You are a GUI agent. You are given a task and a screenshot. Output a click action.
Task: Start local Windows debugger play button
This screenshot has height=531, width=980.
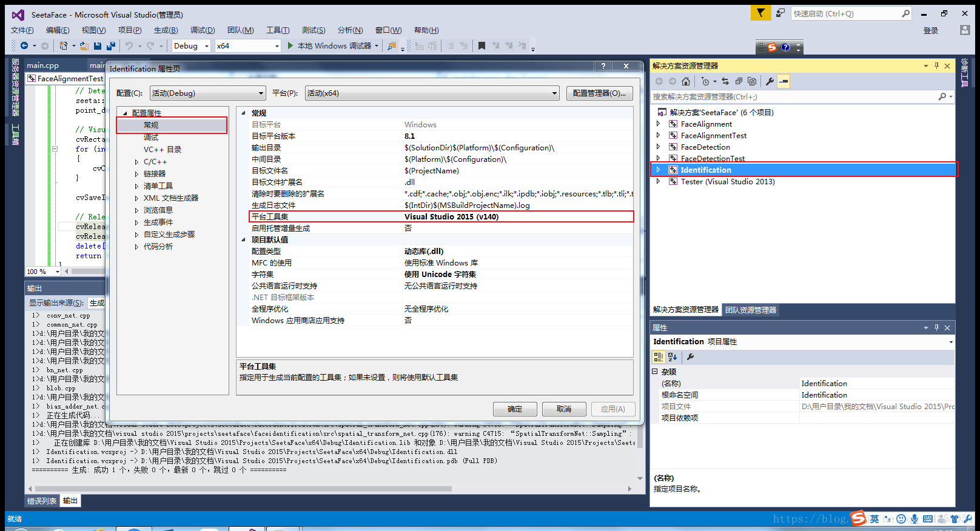[x=290, y=45]
